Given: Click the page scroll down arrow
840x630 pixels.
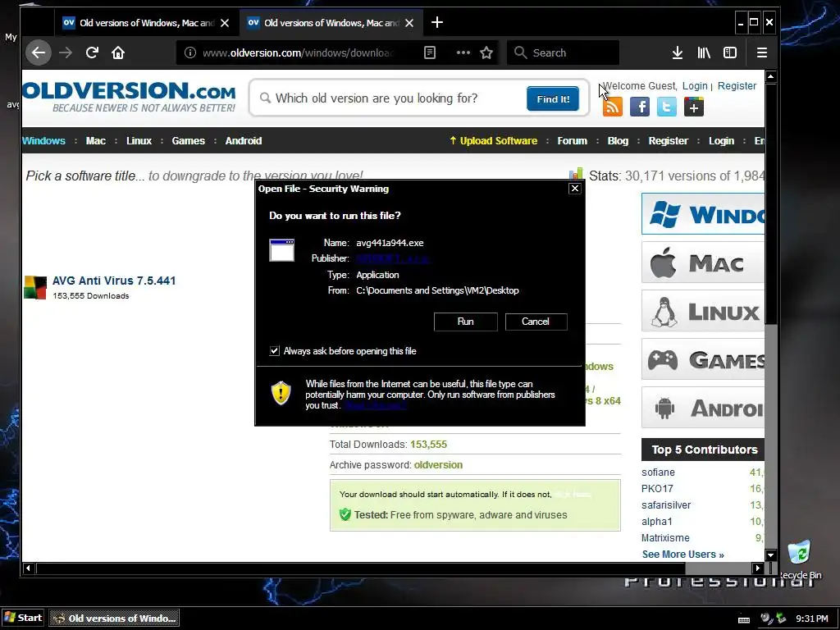Looking at the screenshot, I should (771, 555).
